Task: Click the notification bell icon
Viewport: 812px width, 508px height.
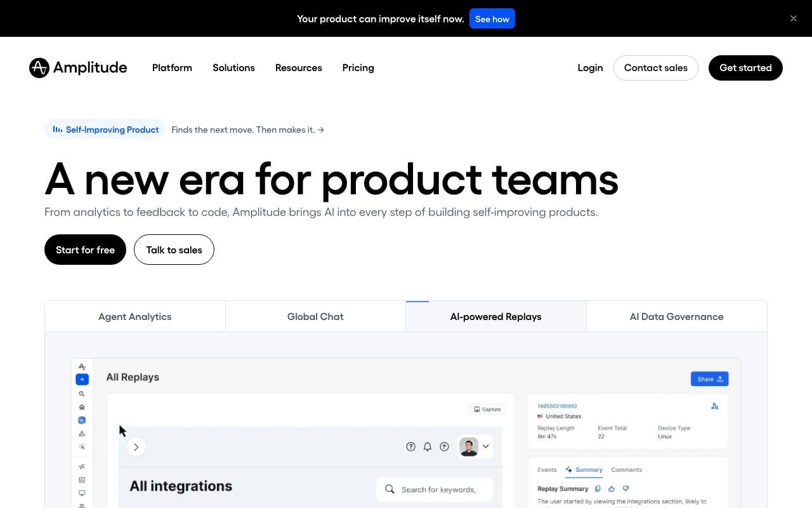Action: [428, 447]
